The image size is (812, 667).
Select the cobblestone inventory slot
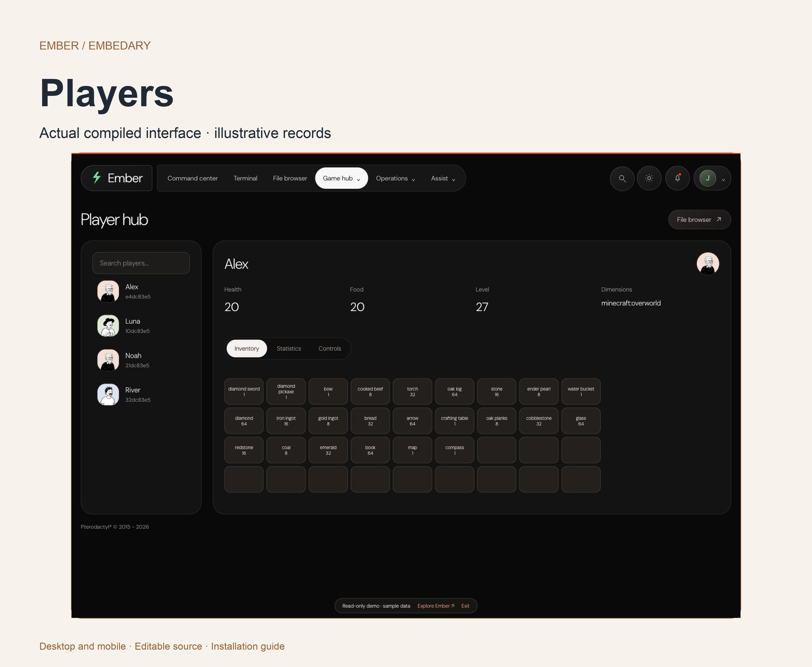[539, 421]
